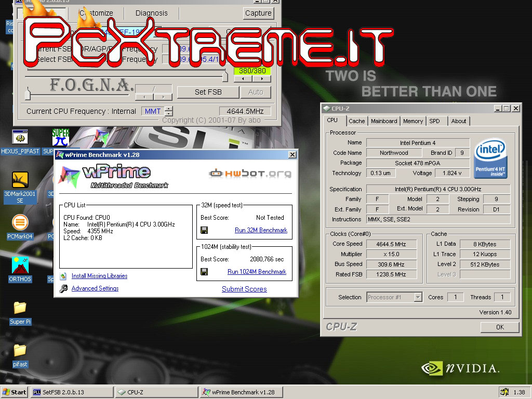Screen dimensions: 532x399
Task: Click the Auto button in SetFSB
Action: pos(256,92)
